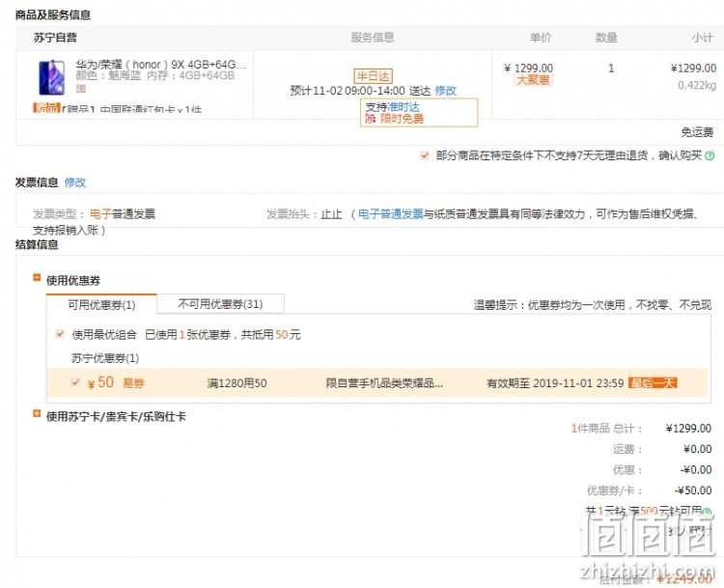Viewport: 724px width, 588px height.
Task: Click the unit price ¥1299.00
Action: [528, 68]
